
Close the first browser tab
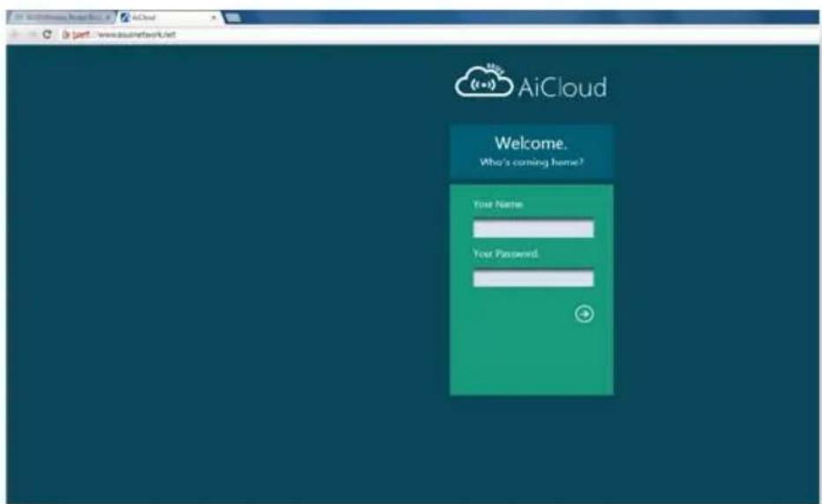click(107, 18)
